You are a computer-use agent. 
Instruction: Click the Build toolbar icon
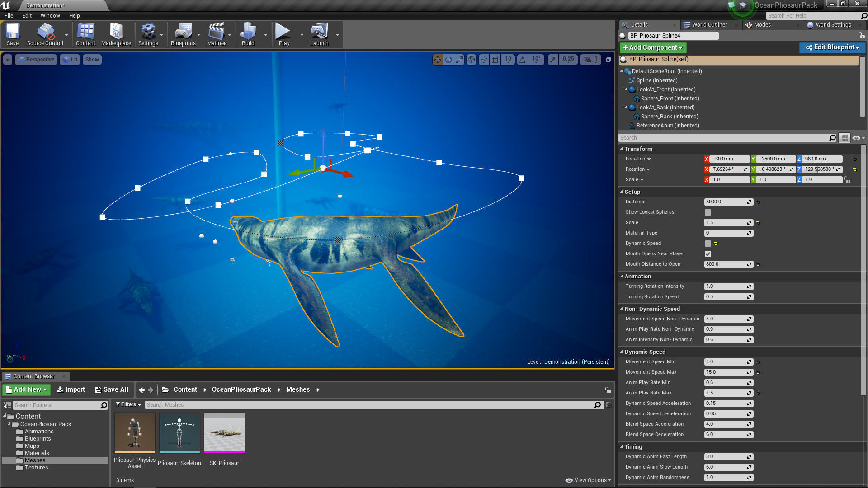point(248,35)
